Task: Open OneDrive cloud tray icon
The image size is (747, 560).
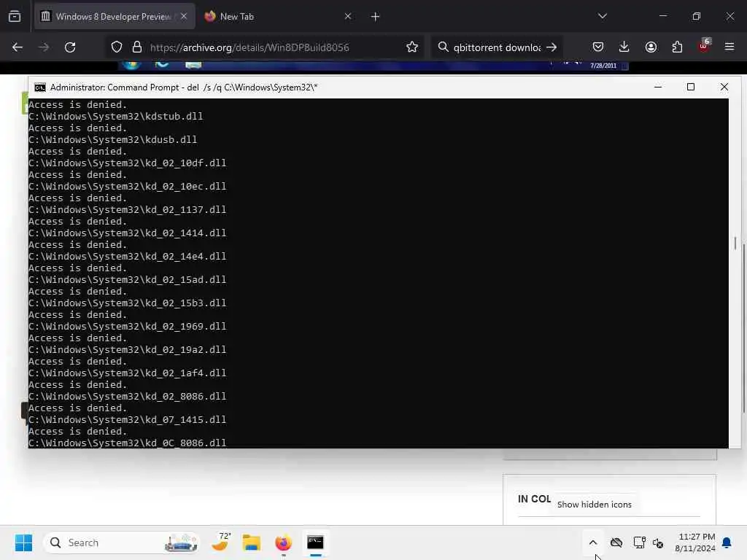Action: click(x=616, y=542)
